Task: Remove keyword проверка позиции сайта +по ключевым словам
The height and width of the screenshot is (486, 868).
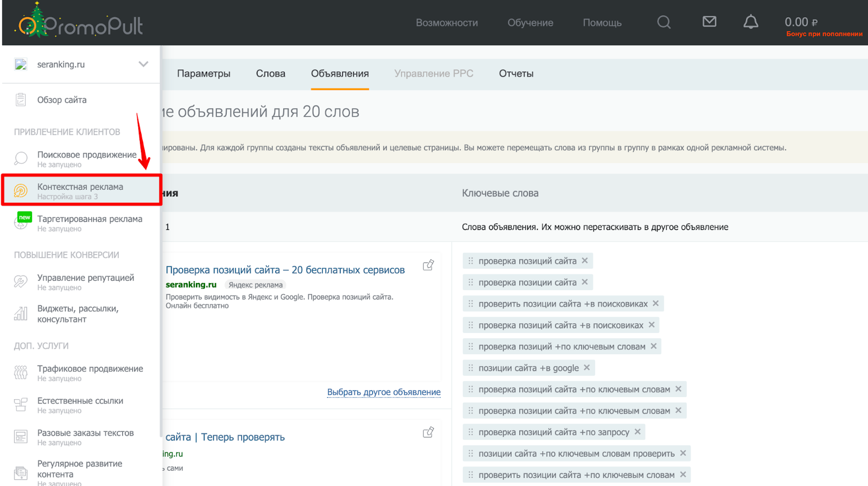Action: tap(678, 411)
